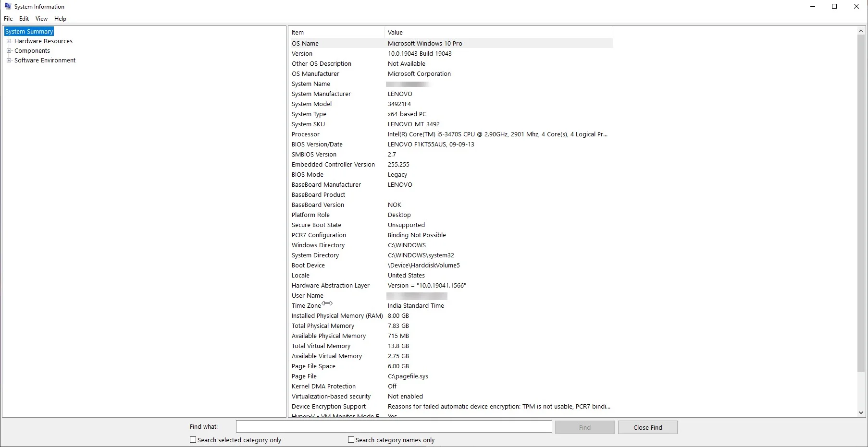This screenshot has width=868, height=447.
Task: Click the x64-based PC value
Action: [x=407, y=114]
